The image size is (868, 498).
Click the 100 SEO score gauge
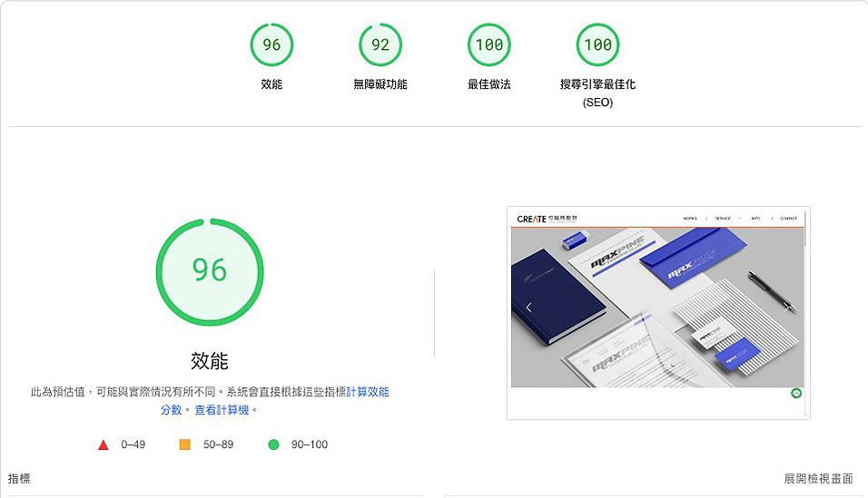[597, 44]
